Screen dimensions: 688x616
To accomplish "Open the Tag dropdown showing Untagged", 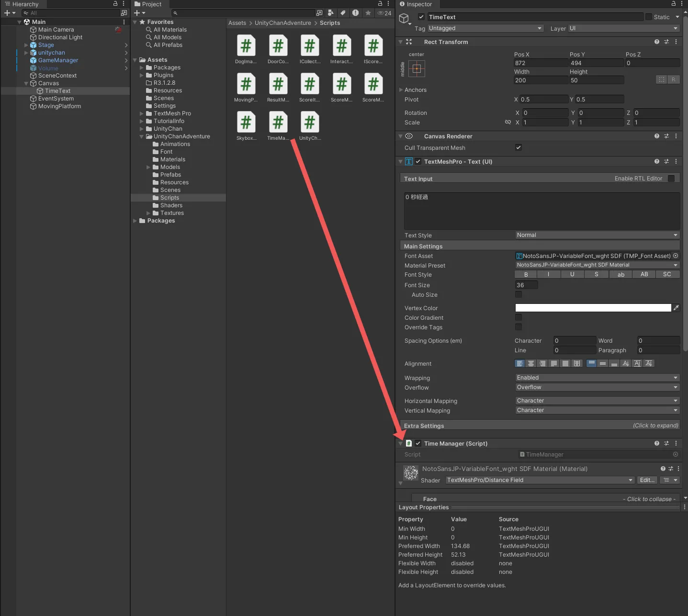I will coord(485,28).
